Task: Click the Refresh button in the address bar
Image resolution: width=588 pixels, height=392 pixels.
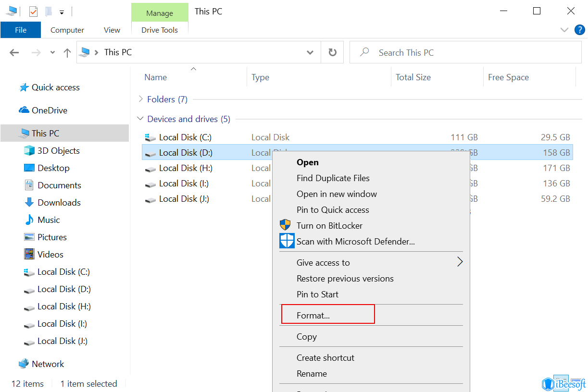Action: point(332,52)
